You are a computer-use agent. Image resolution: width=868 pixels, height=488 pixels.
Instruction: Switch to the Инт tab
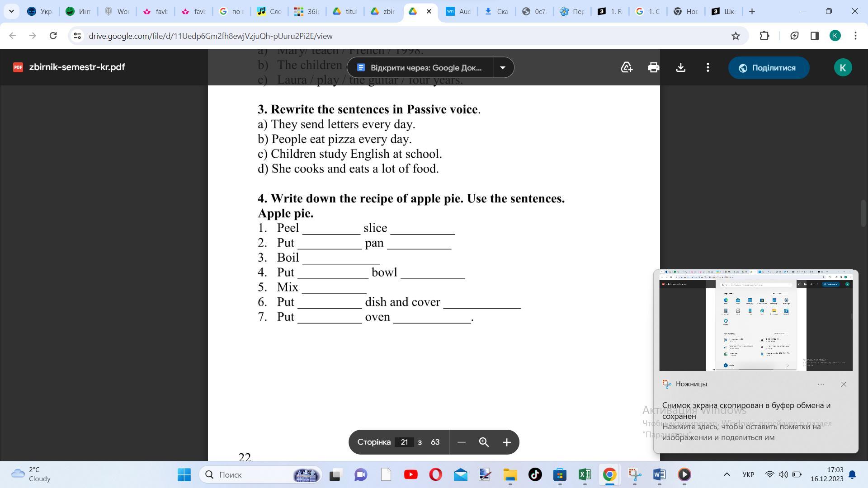pyautogui.click(x=78, y=11)
